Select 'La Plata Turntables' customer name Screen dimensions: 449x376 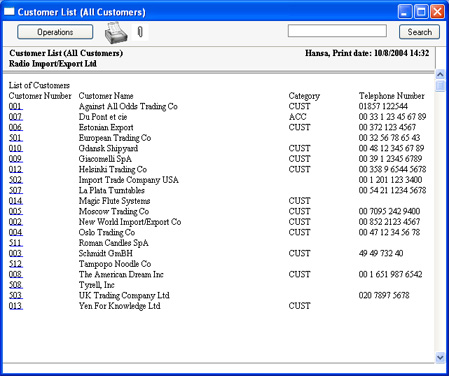(112, 190)
